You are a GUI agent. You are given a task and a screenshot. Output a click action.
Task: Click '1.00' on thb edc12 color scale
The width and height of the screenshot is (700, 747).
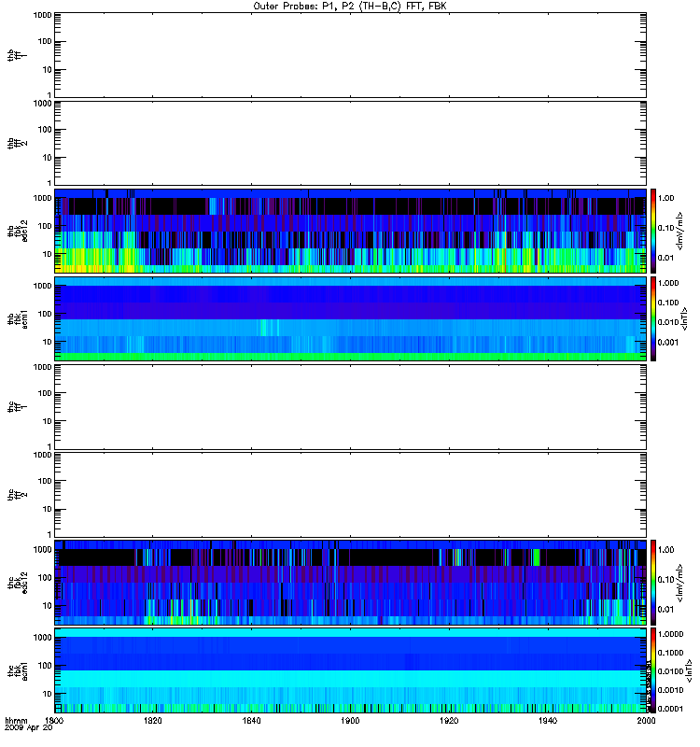[x=665, y=198]
